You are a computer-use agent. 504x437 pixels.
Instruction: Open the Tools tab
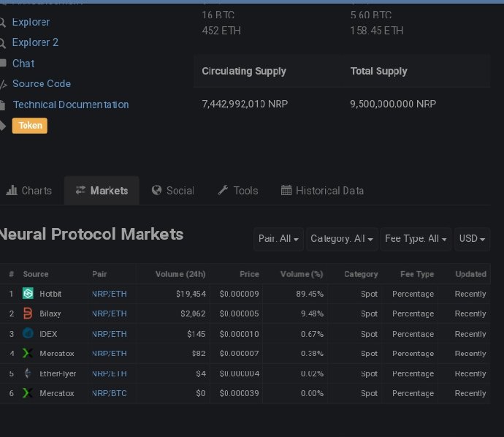coord(238,191)
